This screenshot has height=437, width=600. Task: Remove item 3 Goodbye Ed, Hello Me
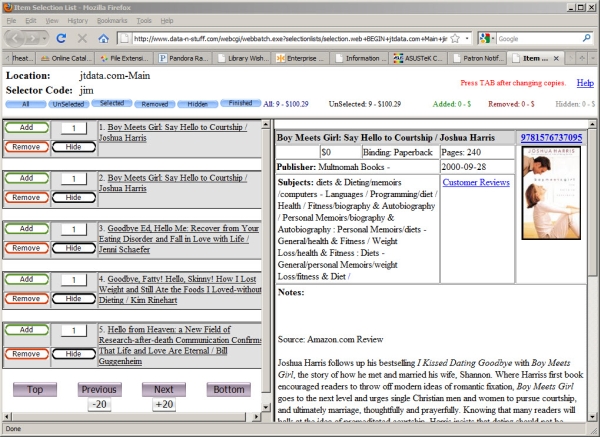tap(26, 248)
